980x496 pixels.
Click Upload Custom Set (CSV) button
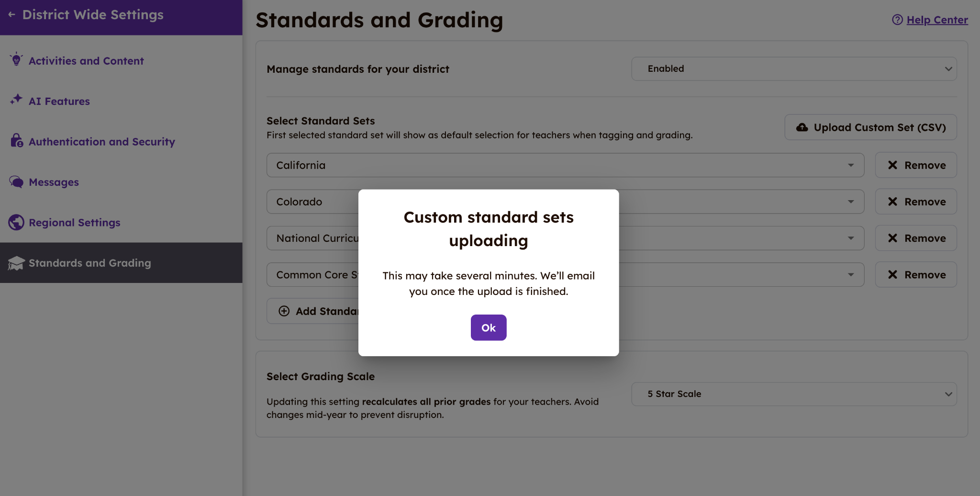click(870, 127)
